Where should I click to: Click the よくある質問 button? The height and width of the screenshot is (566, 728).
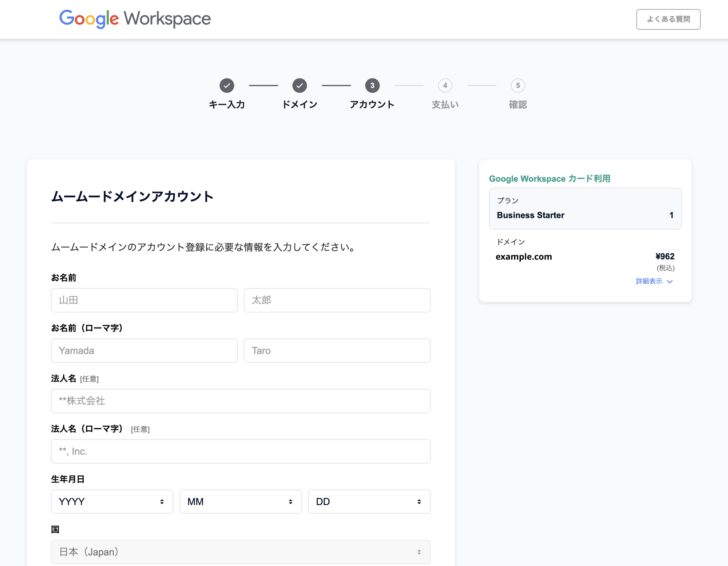(x=668, y=19)
